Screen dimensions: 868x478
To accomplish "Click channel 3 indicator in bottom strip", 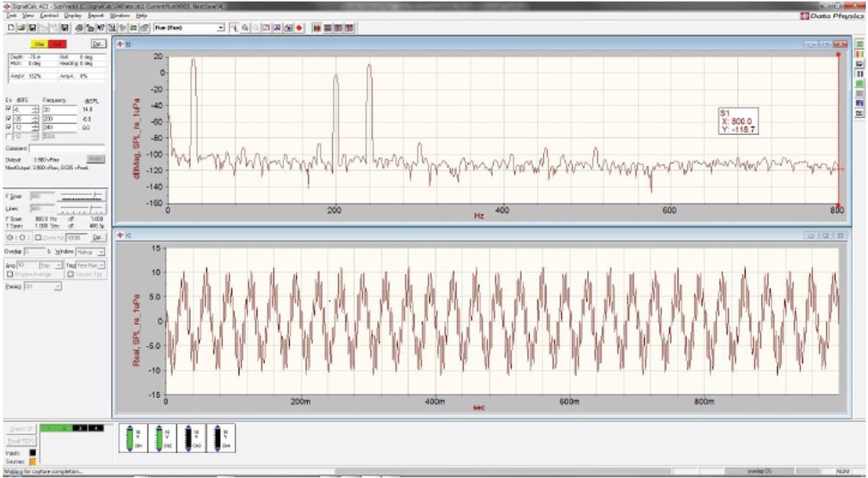I will (x=80, y=428).
